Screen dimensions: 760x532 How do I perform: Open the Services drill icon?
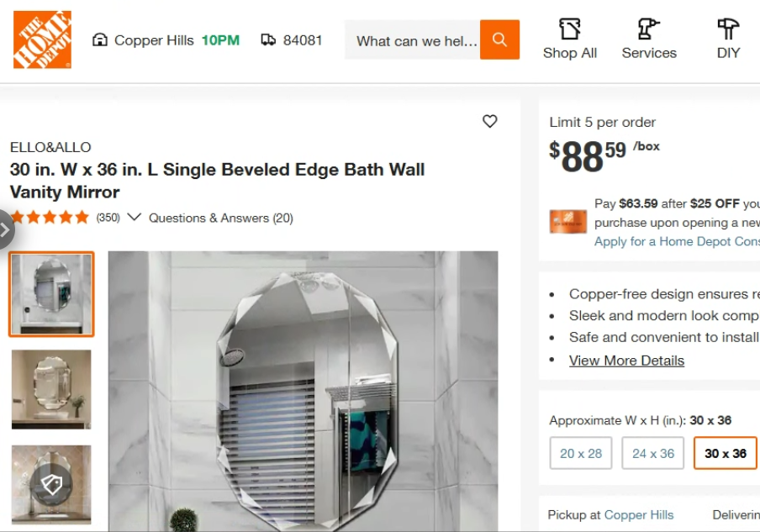pyautogui.click(x=648, y=29)
